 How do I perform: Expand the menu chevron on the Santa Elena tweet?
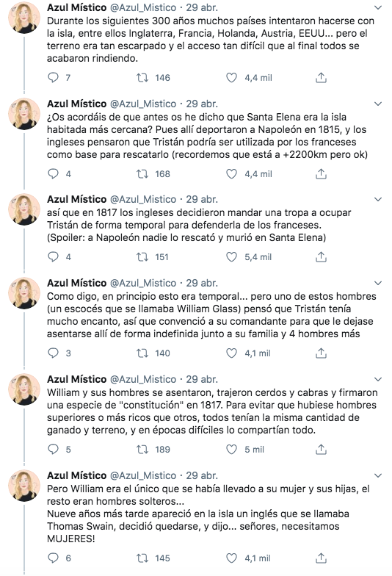pos(377,104)
